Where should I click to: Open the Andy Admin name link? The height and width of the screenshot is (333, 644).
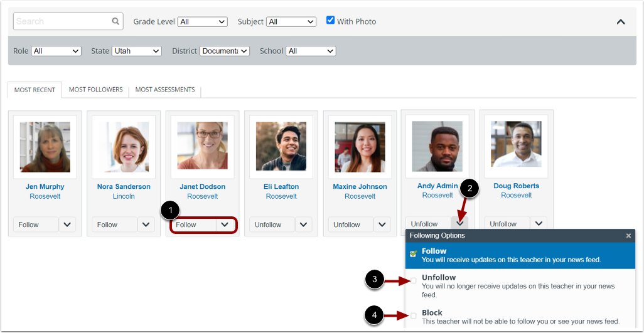(437, 186)
